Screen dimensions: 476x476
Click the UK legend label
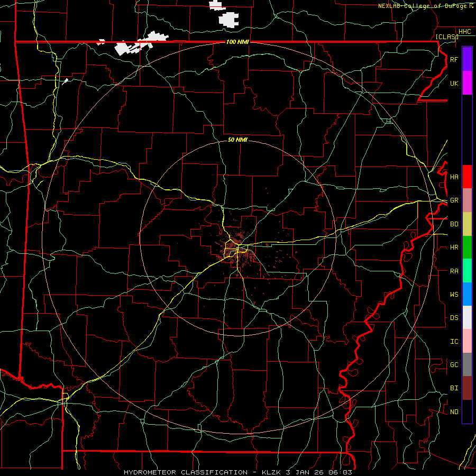(x=454, y=83)
